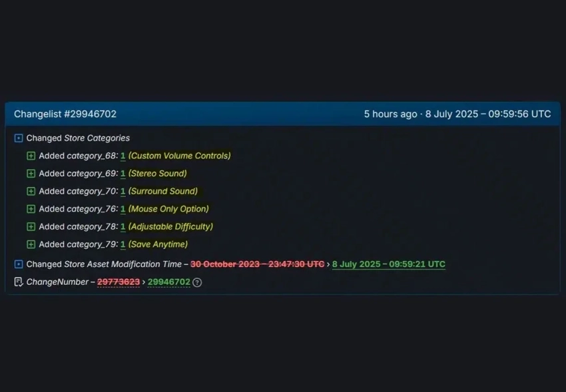This screenshot has height=392, width=566.
Task: Click the plus icon beside category_76
Action: pos(31,209)
